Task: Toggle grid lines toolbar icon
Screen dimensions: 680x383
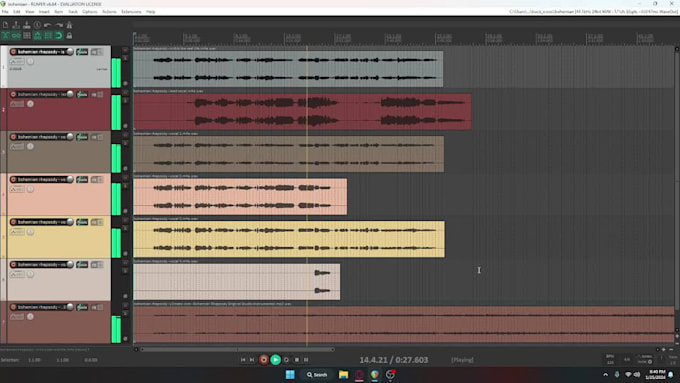Action: click(48, 36)
